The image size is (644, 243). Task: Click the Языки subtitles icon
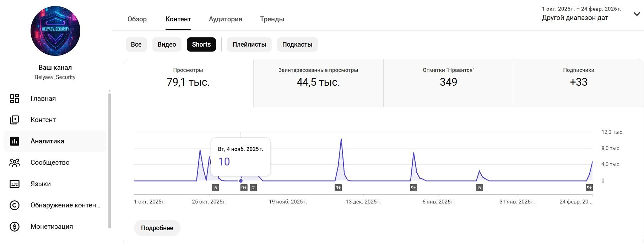click(15, 184)
